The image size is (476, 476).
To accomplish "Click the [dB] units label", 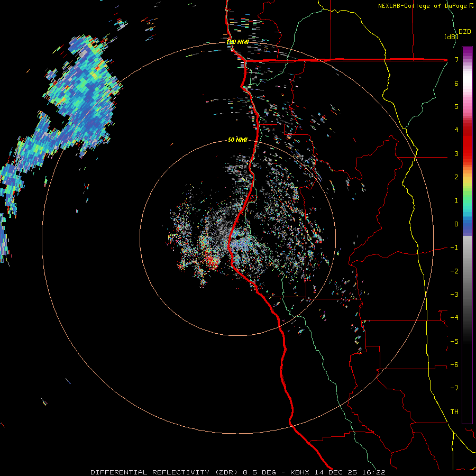I will (451, 36).
